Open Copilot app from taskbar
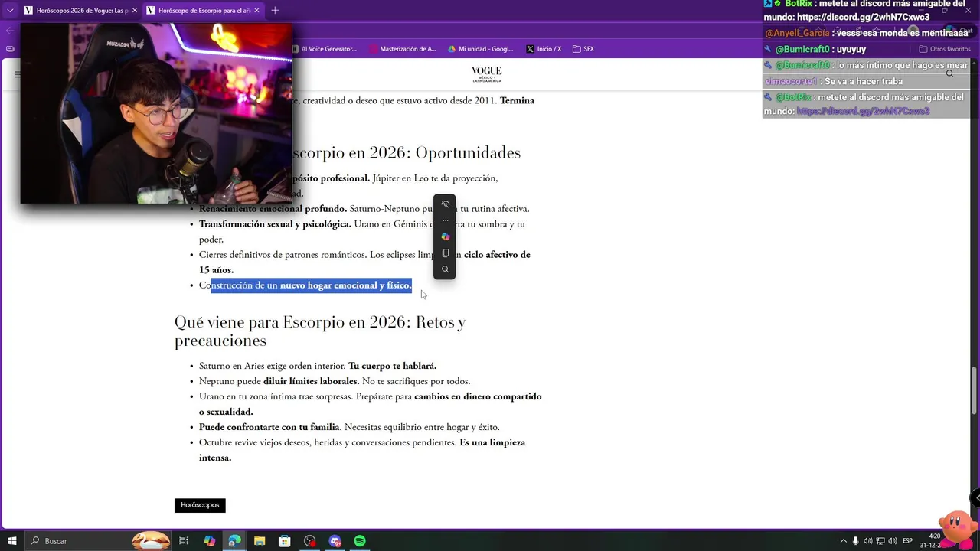Screen dimensions: 980x551 tap(209, 541)
